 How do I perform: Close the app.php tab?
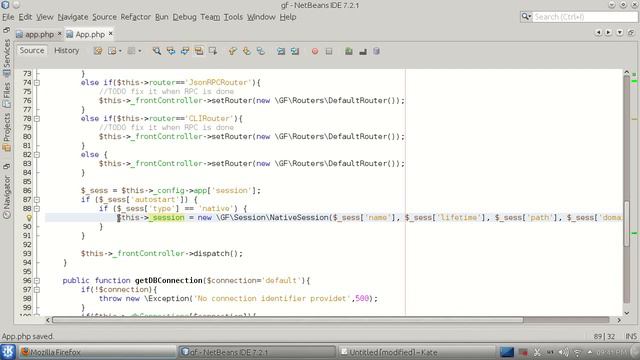click(x=60, y=33)
